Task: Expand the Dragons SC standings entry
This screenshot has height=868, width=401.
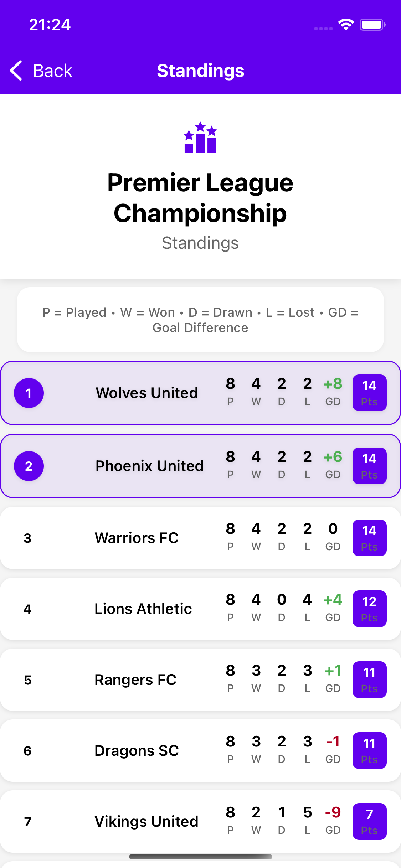Action: [200, 750]
